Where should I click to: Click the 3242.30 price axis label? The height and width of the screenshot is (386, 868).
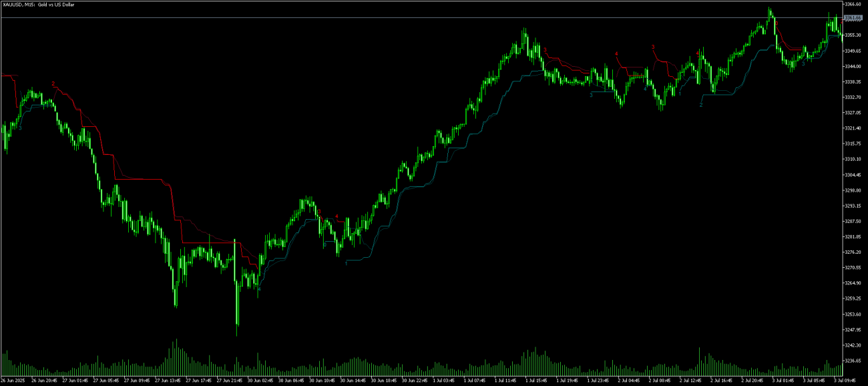(x=854, y=345)
